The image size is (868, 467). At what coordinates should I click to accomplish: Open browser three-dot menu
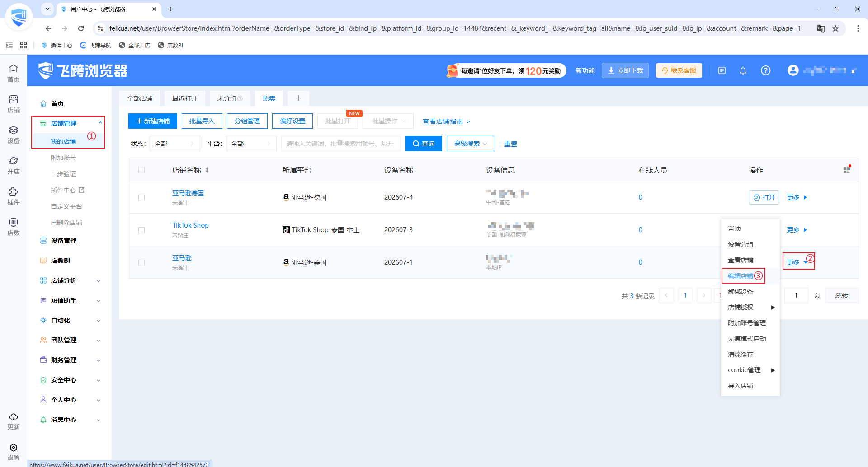pos(858,28)
